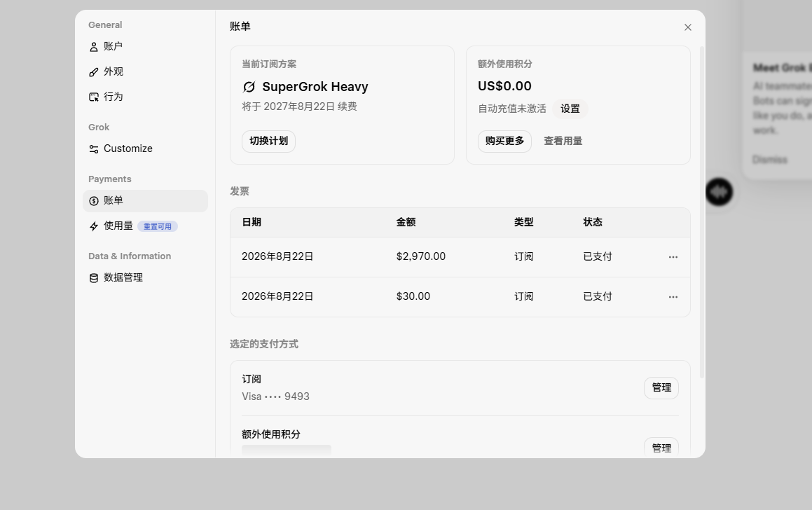This screenshot has height=510, width=812.
Task: Click the 日期 column header
Action: (252, 223)
